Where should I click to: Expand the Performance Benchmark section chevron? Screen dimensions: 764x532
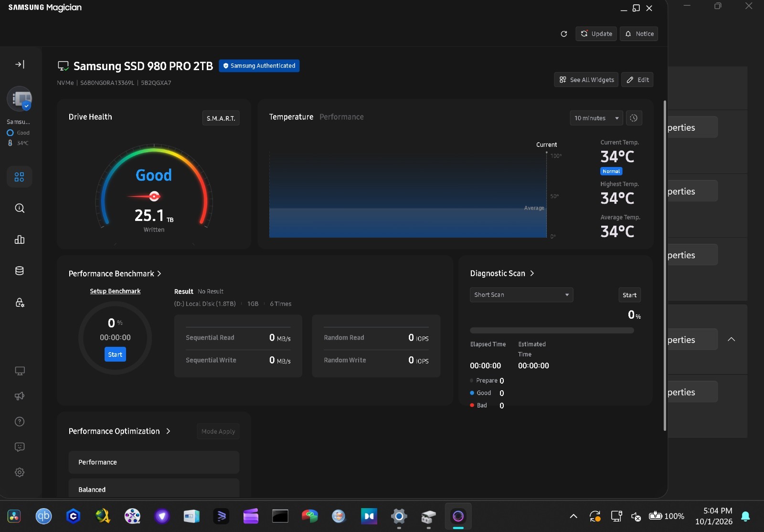(x=159, y=274)
